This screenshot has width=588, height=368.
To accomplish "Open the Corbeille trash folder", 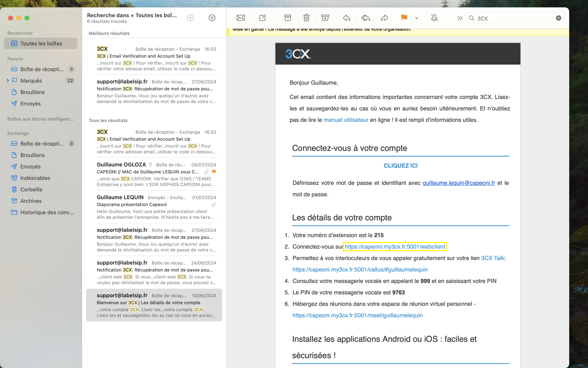I will 41,189.
